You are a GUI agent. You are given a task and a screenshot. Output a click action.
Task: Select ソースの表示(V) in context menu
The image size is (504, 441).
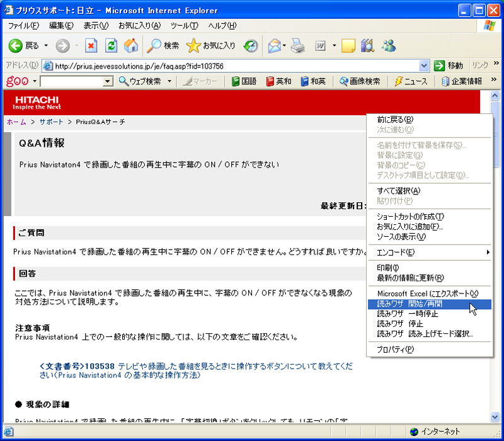coord(430,237)
